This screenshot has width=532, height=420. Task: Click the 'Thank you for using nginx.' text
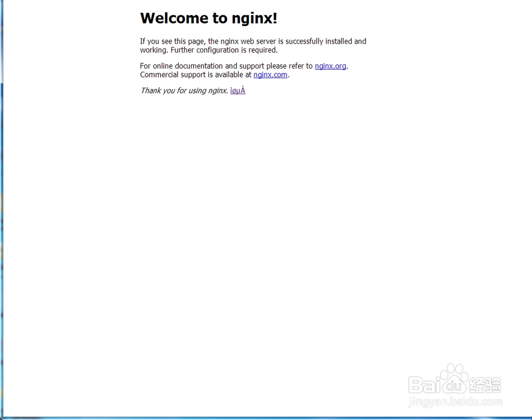184,90
